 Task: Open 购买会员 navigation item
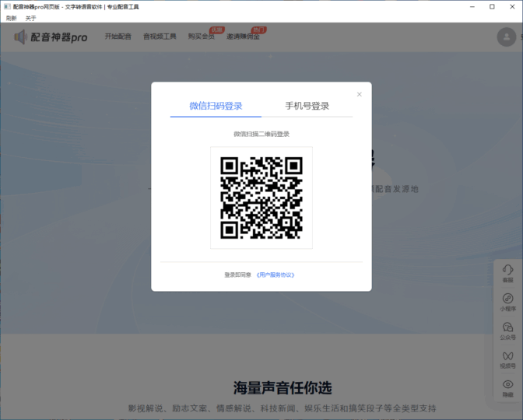[x=201, y=37]
